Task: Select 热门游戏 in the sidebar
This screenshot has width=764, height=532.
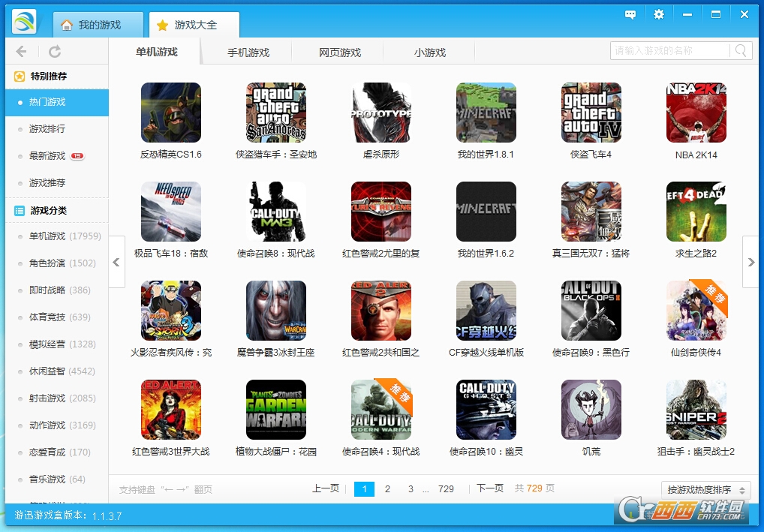Action: point(57,102)
